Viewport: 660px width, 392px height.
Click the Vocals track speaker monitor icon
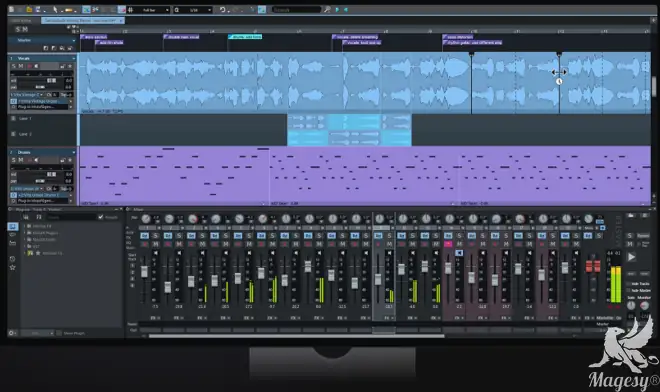pyautogui.click(x=37, y=66)
